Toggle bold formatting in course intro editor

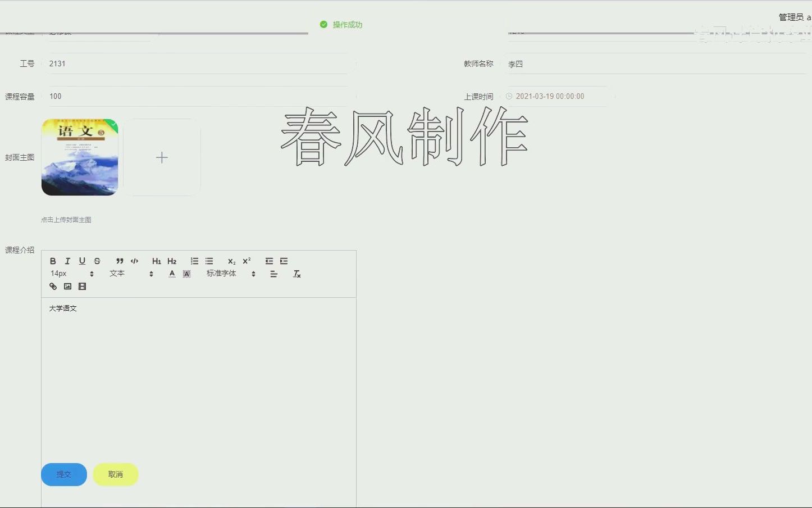pos(53,261)
